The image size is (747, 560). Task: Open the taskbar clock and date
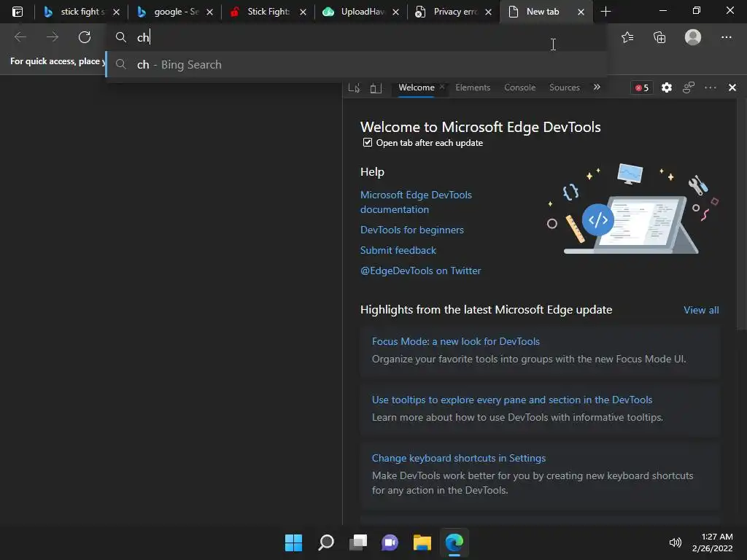tap(712, 542)
